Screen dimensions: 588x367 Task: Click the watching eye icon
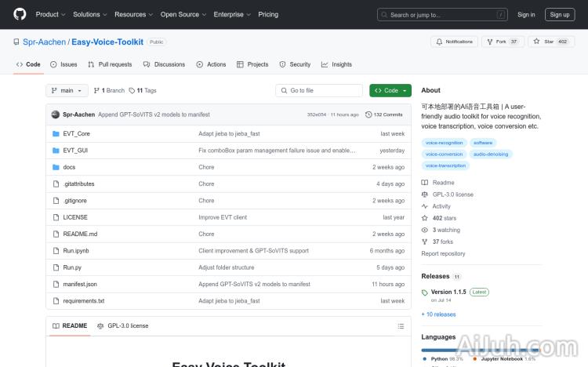click(x=424, y=230)
